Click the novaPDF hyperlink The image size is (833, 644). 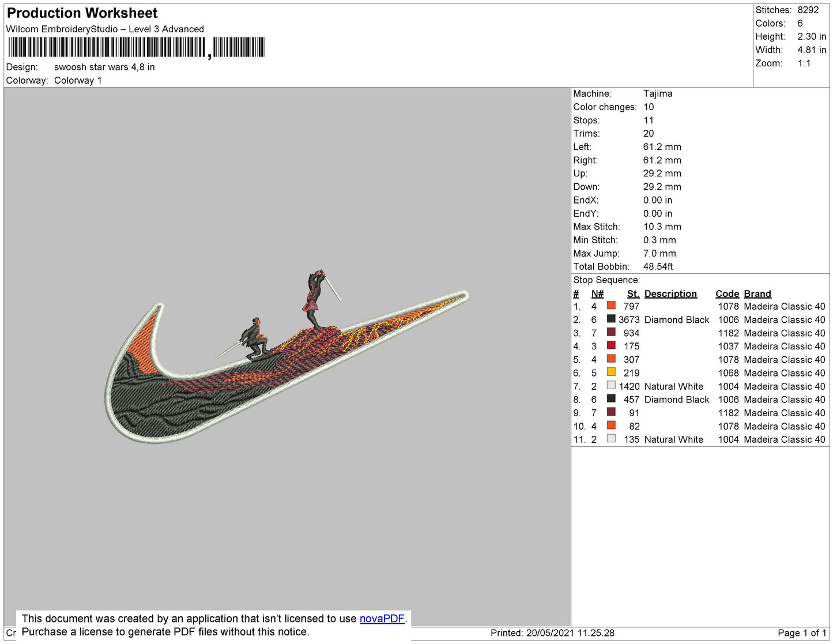(382, 619)
